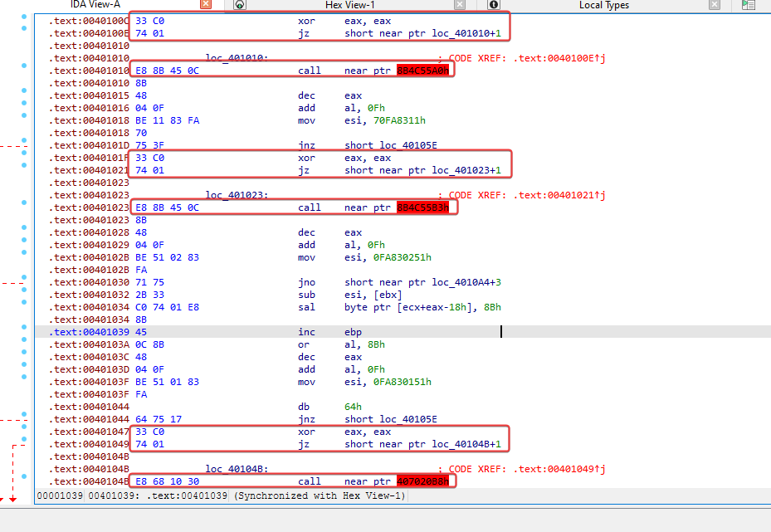The image size is (771, 532).
Task: Click the or mnemonic at 0040103A
Action: [304, 344]
